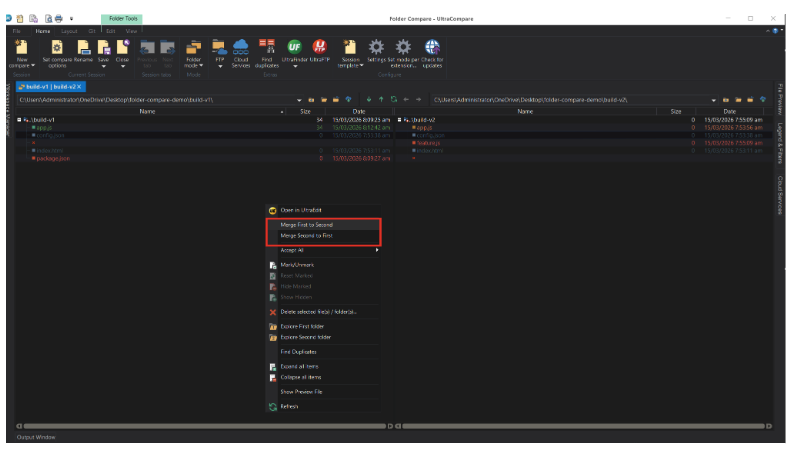Open Settings gear in the ribbon
Screen dimensions: 792x449
coord(376,47)
